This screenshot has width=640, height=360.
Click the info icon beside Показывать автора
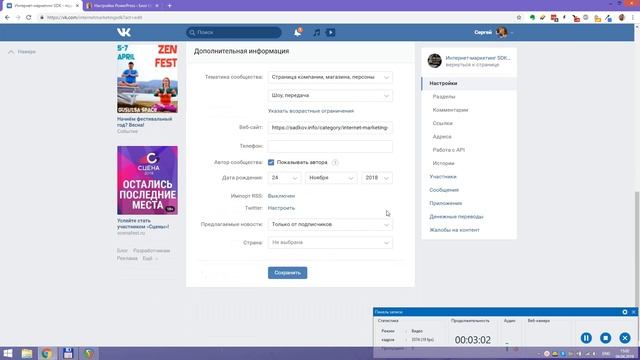click(335, 162)
